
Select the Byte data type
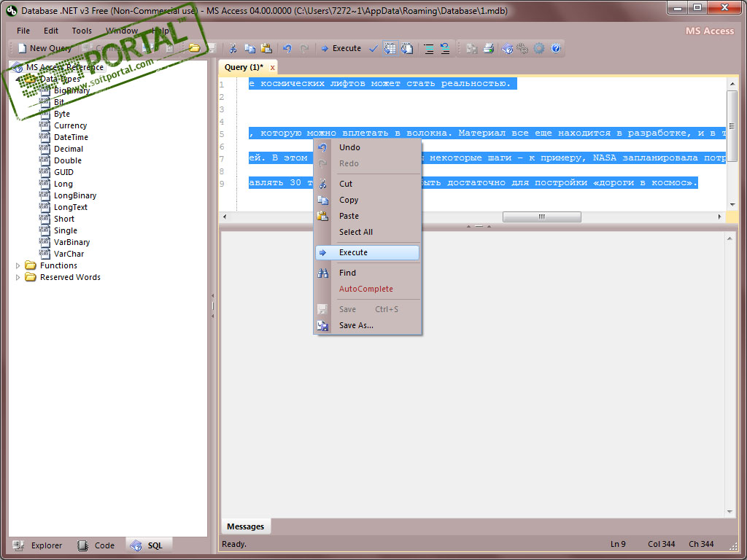[x=62, y=114]
